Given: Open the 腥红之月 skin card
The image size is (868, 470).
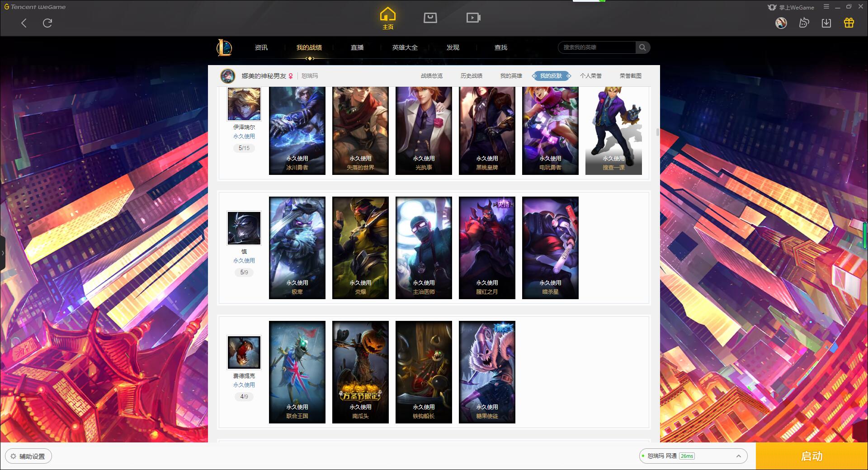Looking at the screenshot, I should (487, 248).
